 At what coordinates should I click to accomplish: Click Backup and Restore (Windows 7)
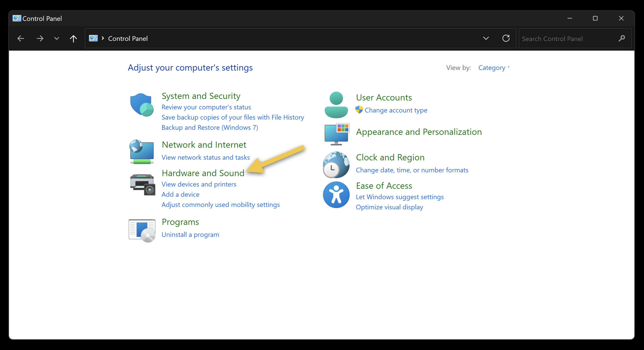pyautogui.click(x=209, y=127)
